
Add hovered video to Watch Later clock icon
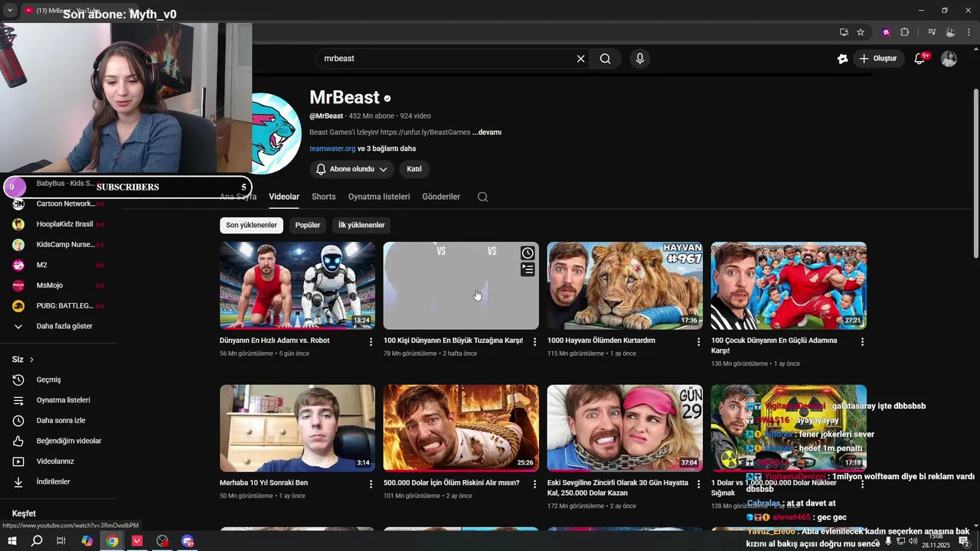[x=528, y=253]
